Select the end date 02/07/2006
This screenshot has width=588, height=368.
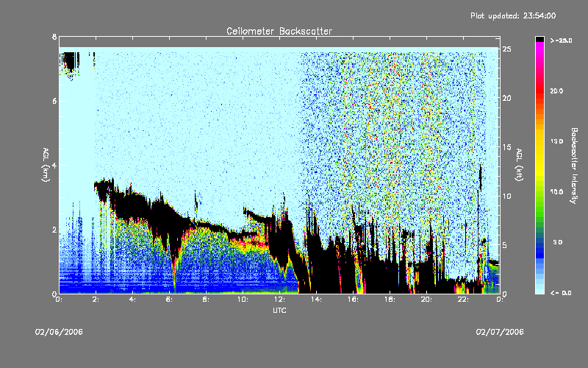(500, 332)
